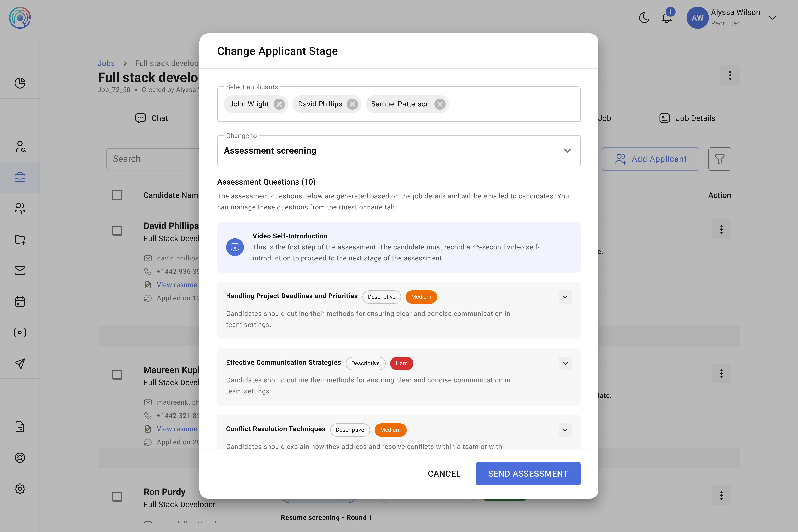Viewport: 798px width, 532px height.
Task: Expand Handling Project Deadlines and Priorities question
Action: 565,297
